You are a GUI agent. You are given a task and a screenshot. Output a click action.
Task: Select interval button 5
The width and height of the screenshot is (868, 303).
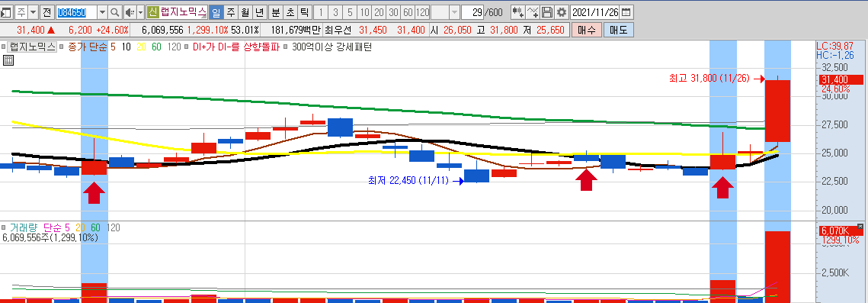[350, 11]
